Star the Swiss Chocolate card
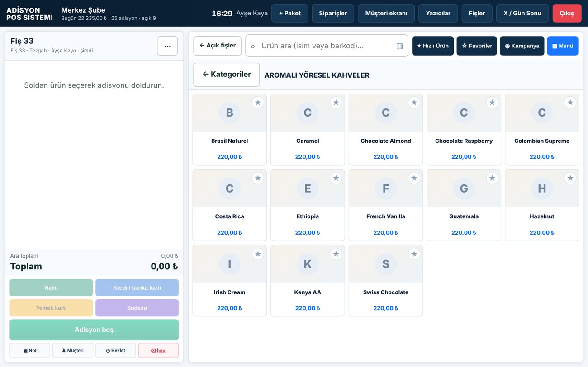 pyautogui.click(x=414, y=254)
